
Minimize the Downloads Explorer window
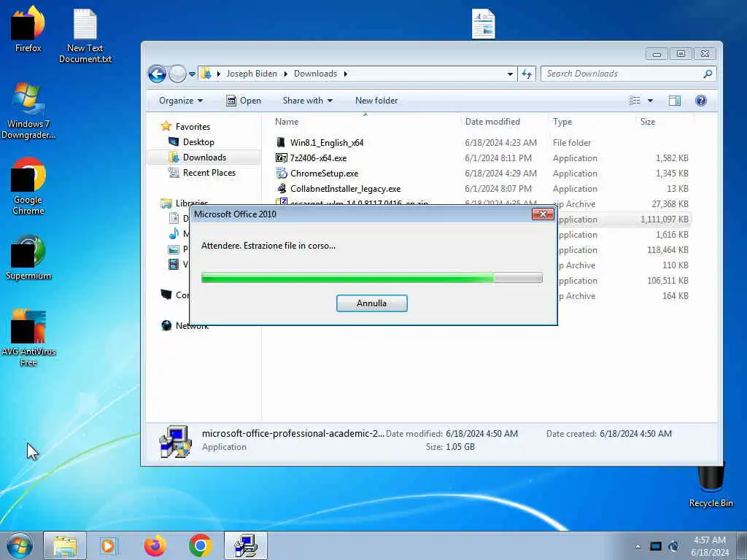coord(657,54)
